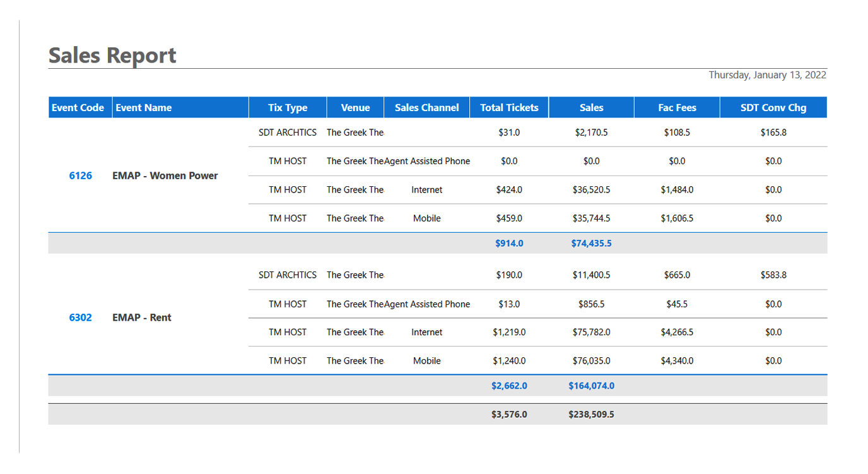Open event 6126 details link

coord(80,175)
